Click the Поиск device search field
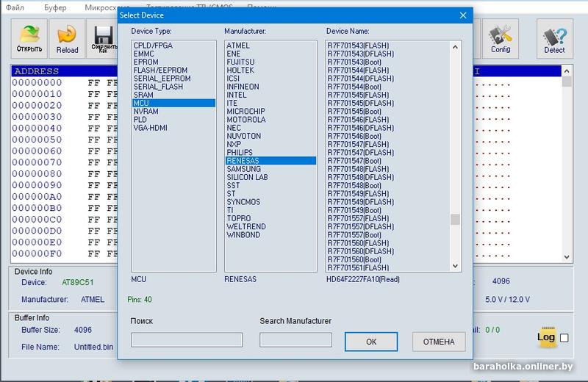Screen dimensions: 588x382 [187, 340]
